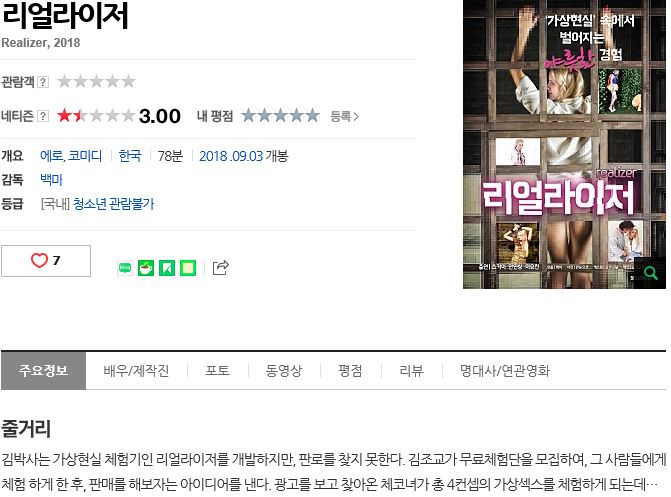Click the heart like icon

[39, 260]
